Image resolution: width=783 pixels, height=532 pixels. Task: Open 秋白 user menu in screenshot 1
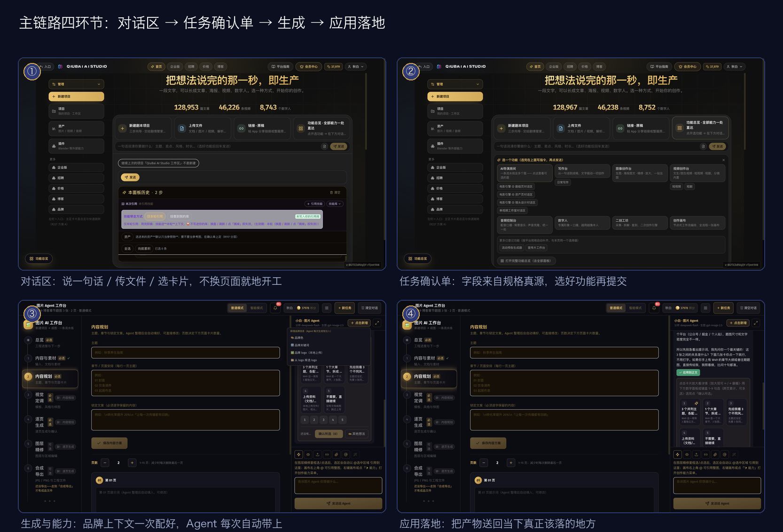[x=356, y=67]
